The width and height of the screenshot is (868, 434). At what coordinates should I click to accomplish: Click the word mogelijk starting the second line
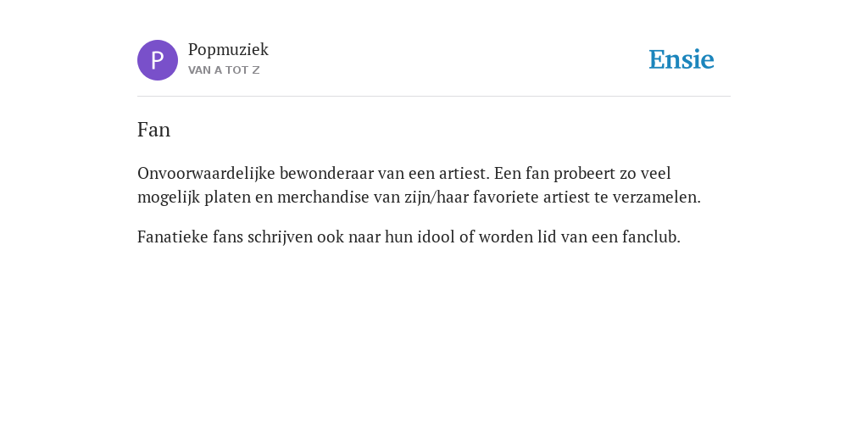[x=169, y=198]
